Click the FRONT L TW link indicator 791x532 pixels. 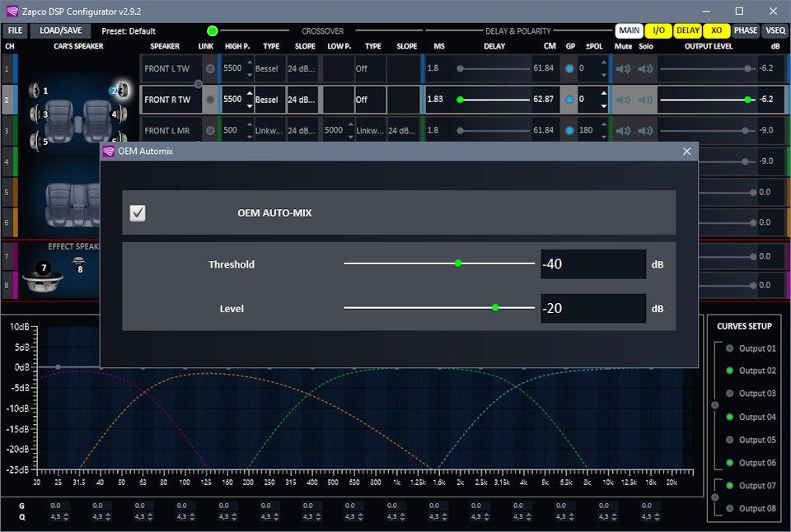[x=210, y=68]
